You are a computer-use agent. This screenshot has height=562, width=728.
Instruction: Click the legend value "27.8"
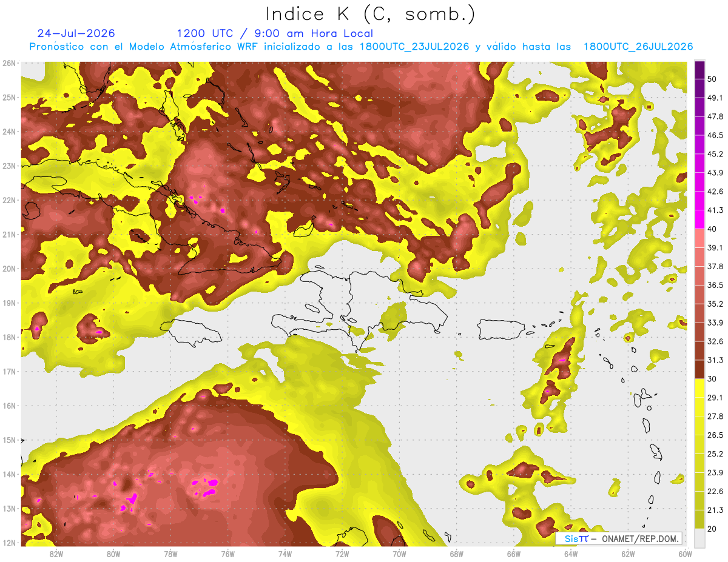coord(715,416)
